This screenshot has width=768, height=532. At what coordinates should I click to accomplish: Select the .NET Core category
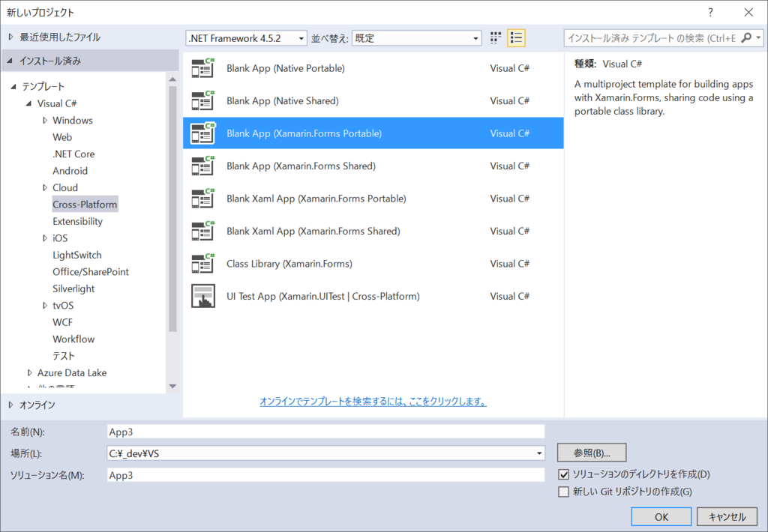tap(73, 154)
